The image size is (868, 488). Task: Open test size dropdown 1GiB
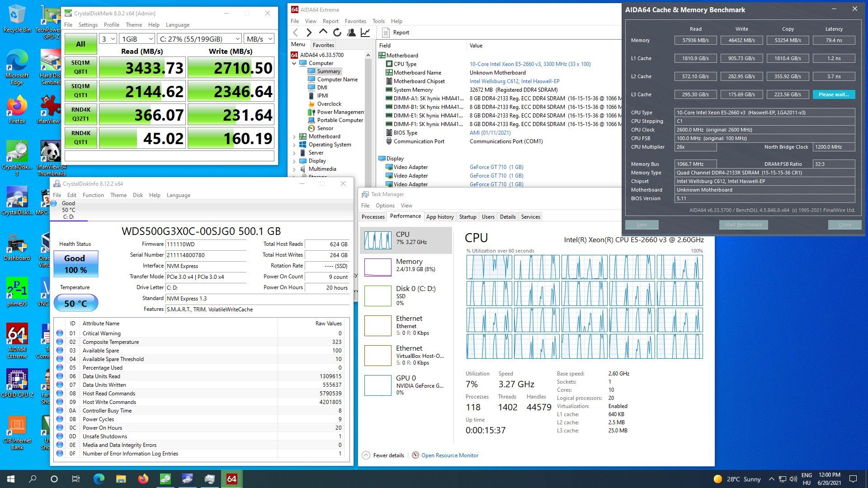pyautogui.click(x=137, y=39)
